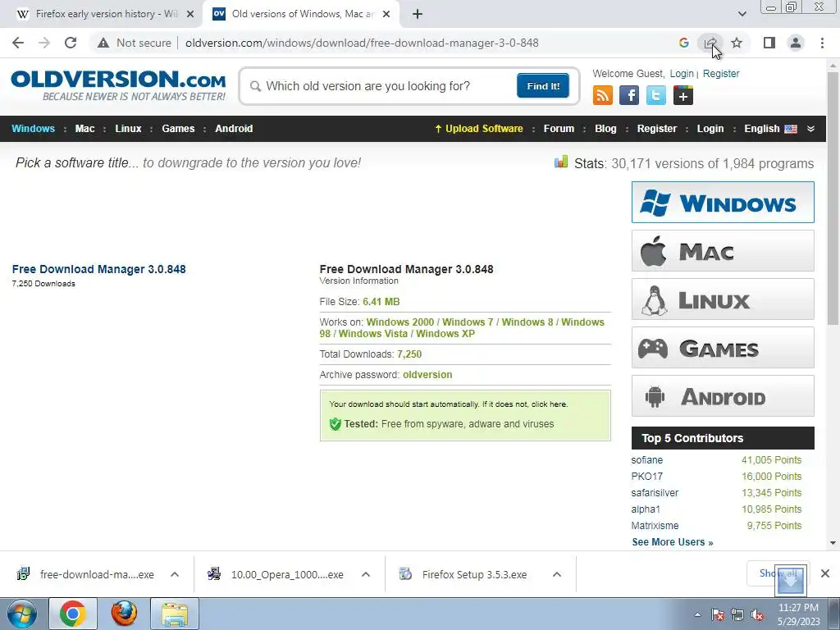840x630 pixels.
Task: Switch to Chrome on the taskbar
Action: pyautogui.click(x=73, y=614)
